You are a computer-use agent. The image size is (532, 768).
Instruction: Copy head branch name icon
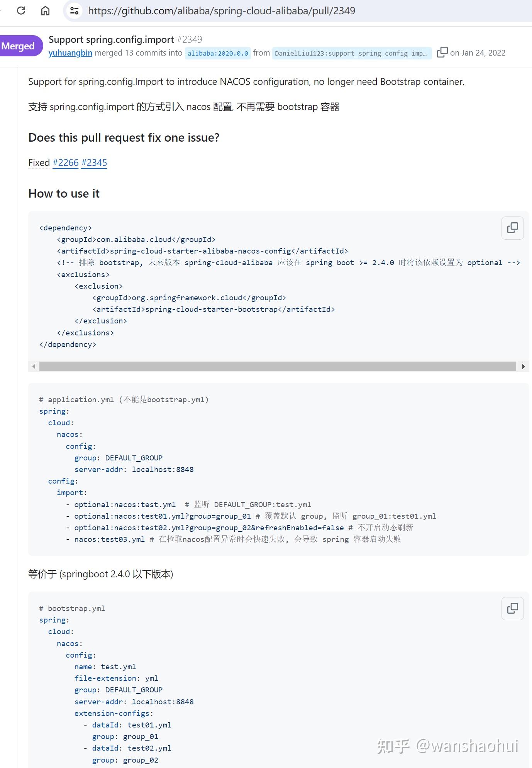(442, 52)
